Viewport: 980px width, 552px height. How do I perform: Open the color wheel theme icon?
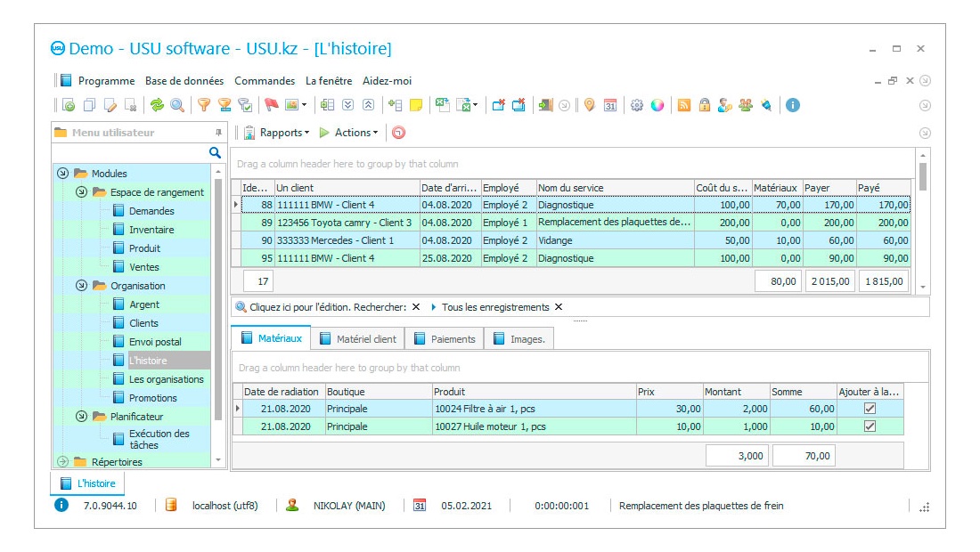(657, 105)
